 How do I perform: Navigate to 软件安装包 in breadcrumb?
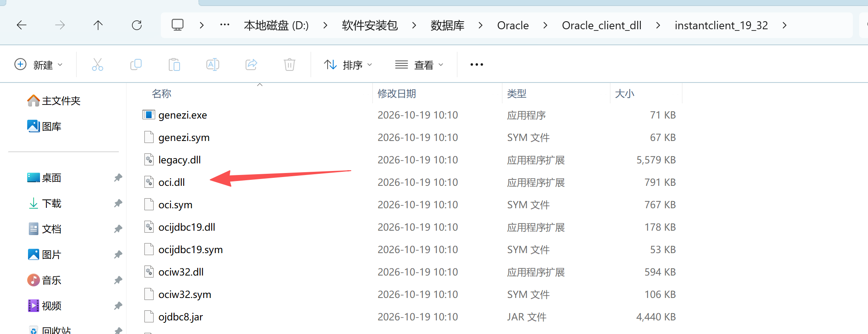coord(370,25)
